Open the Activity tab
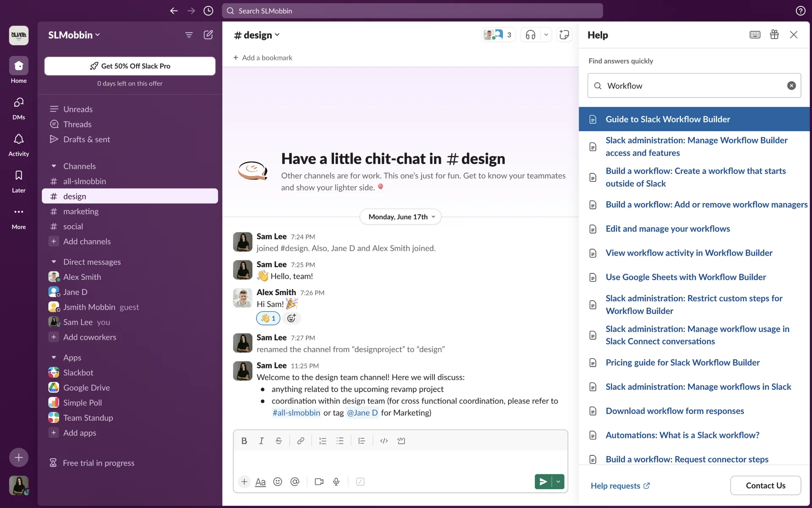This screenshot has width=812, height=508. pyautogui.click(x=19, y=144)
